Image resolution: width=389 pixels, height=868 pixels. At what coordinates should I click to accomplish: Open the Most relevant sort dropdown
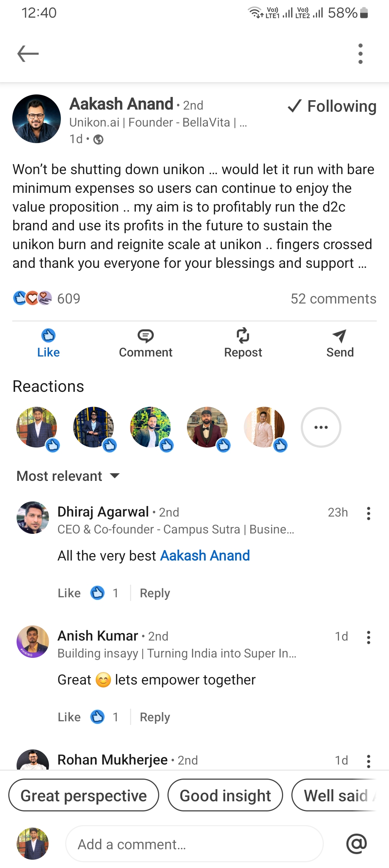(68, 476)
